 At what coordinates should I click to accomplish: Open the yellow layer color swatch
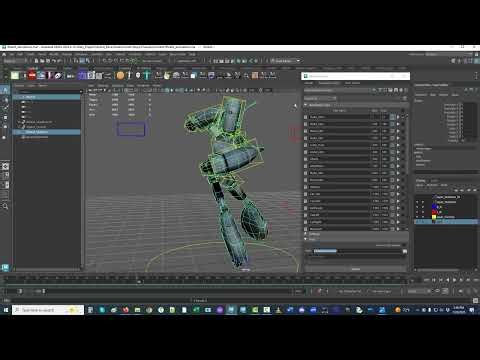coord(434,217)
